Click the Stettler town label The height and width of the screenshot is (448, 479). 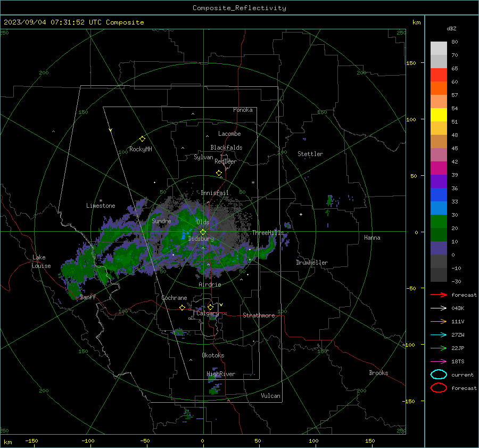[x=310, y=154]
